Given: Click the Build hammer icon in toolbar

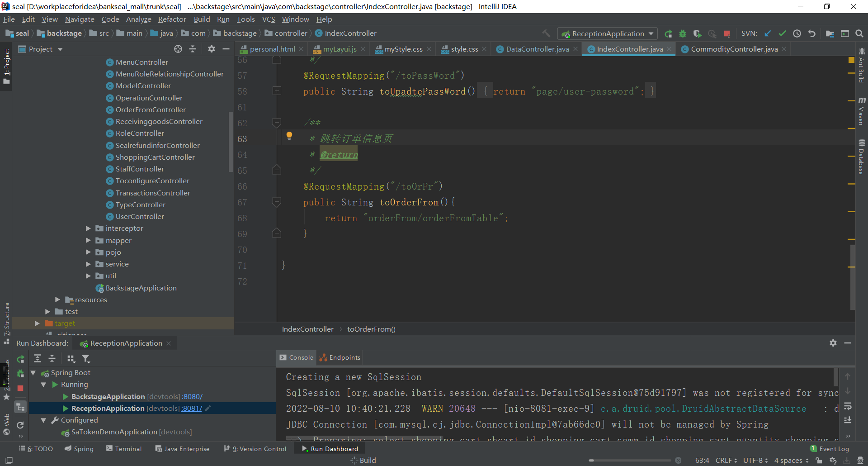Looking at the screenshot, I should point(547,33).
